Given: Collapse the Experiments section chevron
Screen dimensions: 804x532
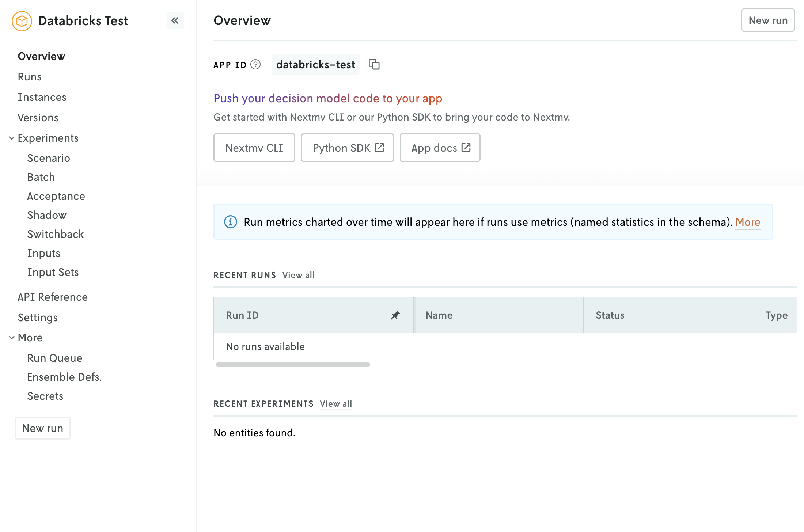Looking at the screenshot, I should pyautogui.click(x=12, y=138).
